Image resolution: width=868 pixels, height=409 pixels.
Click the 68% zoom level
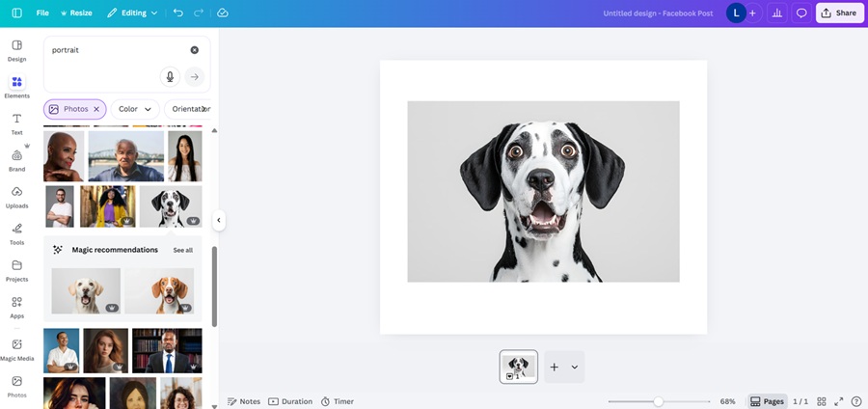[727, 401]
